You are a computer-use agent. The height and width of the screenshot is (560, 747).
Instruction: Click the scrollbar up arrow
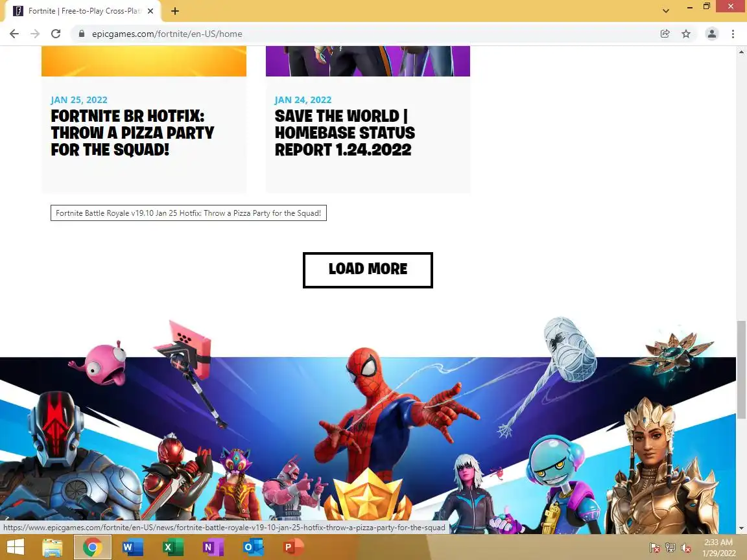(741, 51)
